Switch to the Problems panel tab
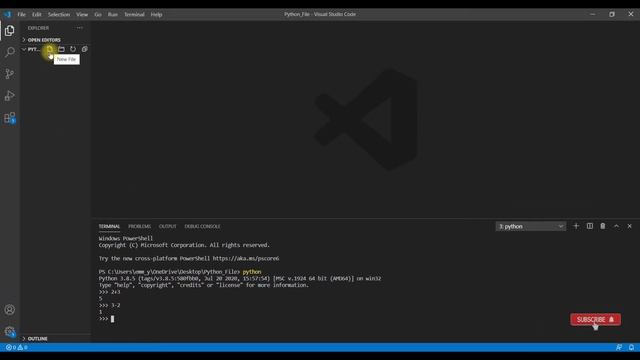 [x=140, y=227]
